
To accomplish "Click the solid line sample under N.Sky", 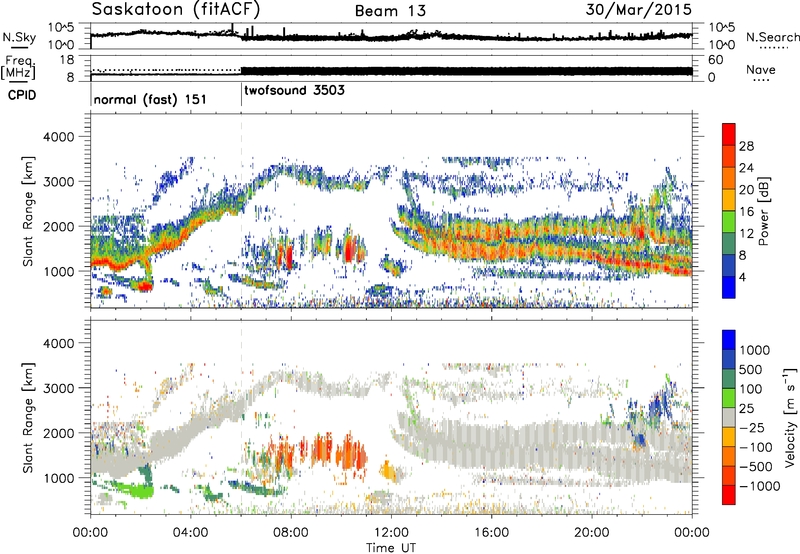I will tap(19, 48).
